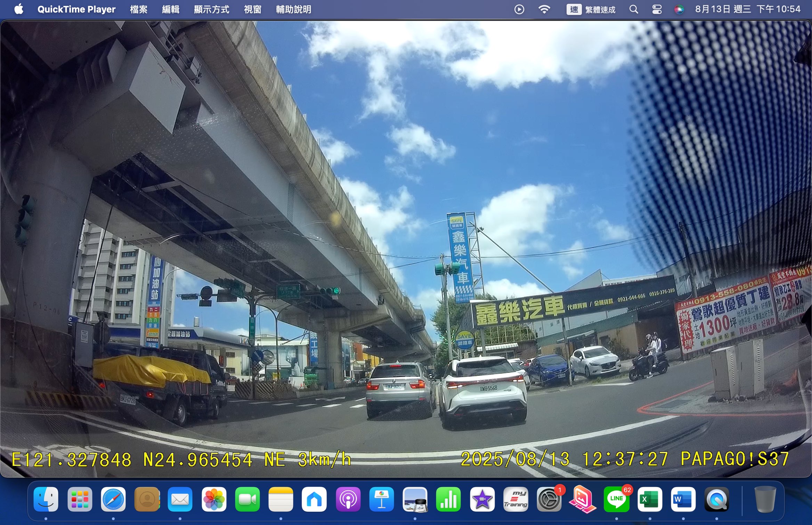This screenshot has height=525, width=812.
Task: Open the Apple menu
Action: pos(19,9)
